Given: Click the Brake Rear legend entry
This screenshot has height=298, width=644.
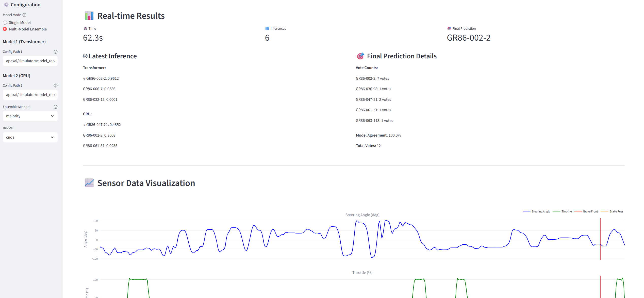Looking at the screenshot, I should [x=616, y=211].
